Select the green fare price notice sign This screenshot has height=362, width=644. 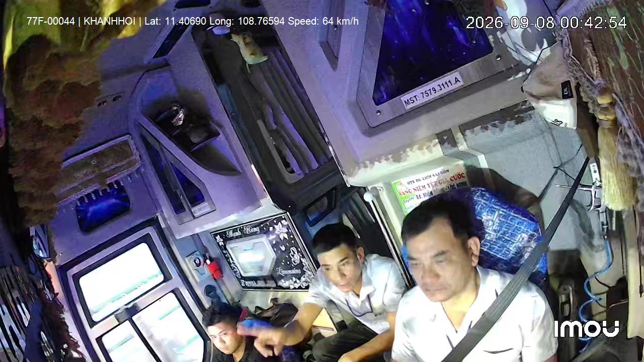429,187
